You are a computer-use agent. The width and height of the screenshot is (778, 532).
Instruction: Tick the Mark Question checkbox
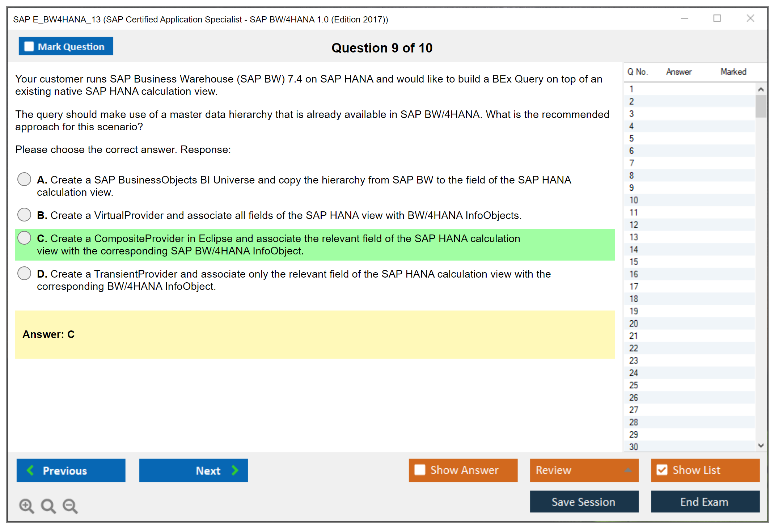pos(29,46)
